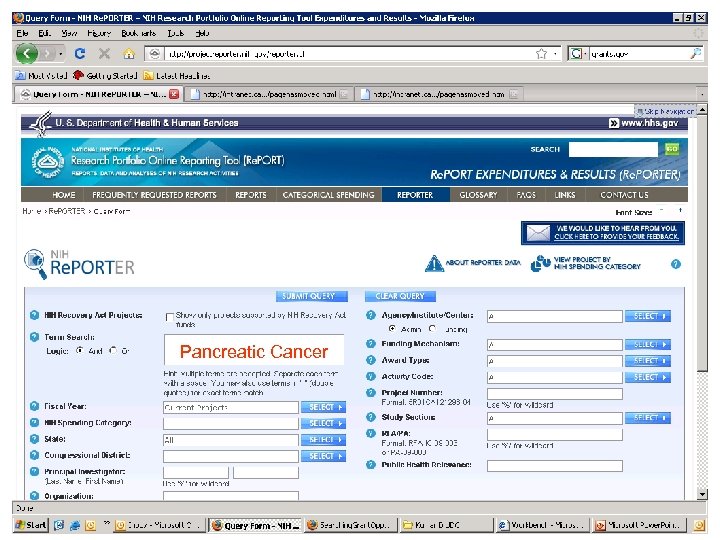Open help icon for Agency/Institute/Center
This screenshot has width=720, height=540.
coord(371,315)
